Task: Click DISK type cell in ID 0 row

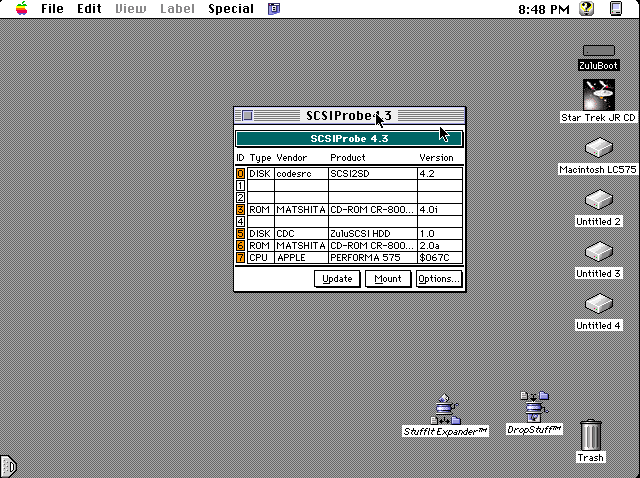Action: [260, 173]
